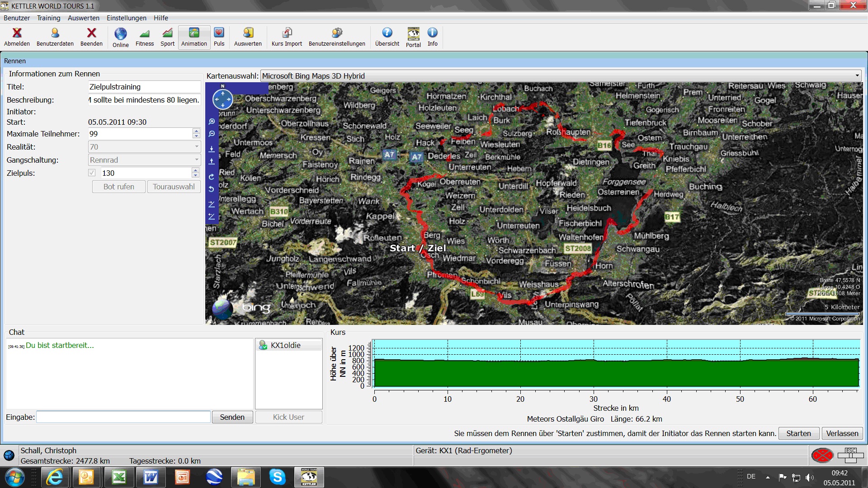
Task: Tilt the map view with upper tilt icon
Action: pos(211,204)
